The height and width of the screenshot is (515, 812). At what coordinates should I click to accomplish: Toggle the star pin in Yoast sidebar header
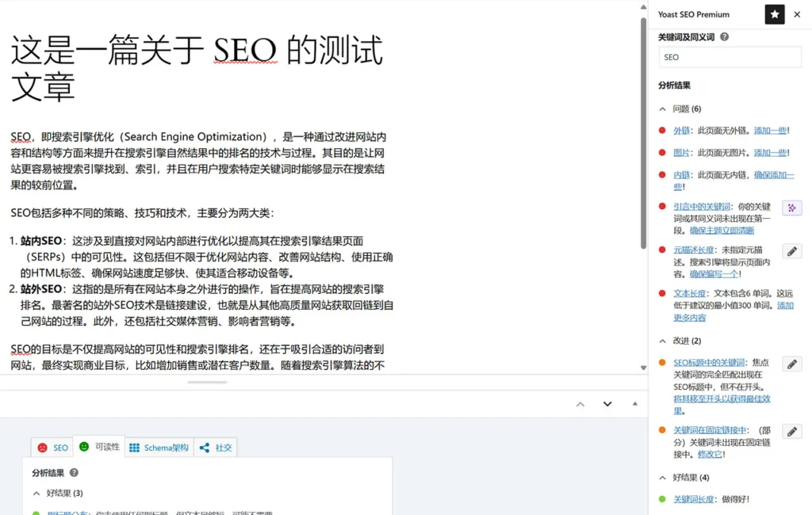click(x=774, y=14)
